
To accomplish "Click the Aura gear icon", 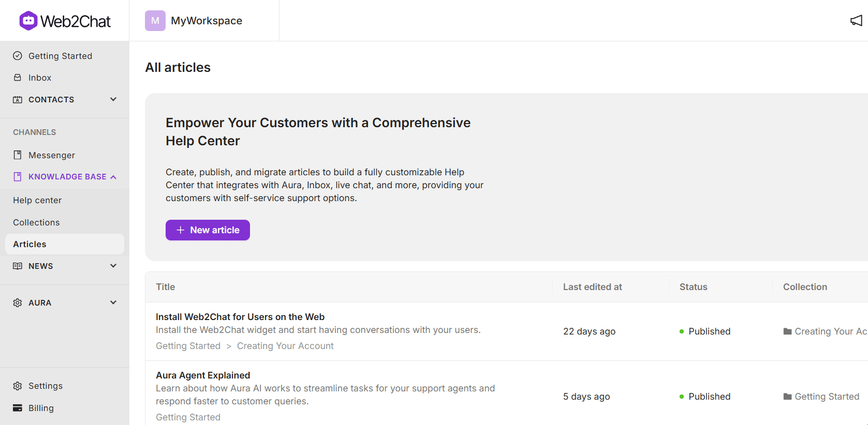I will (18, 302).
